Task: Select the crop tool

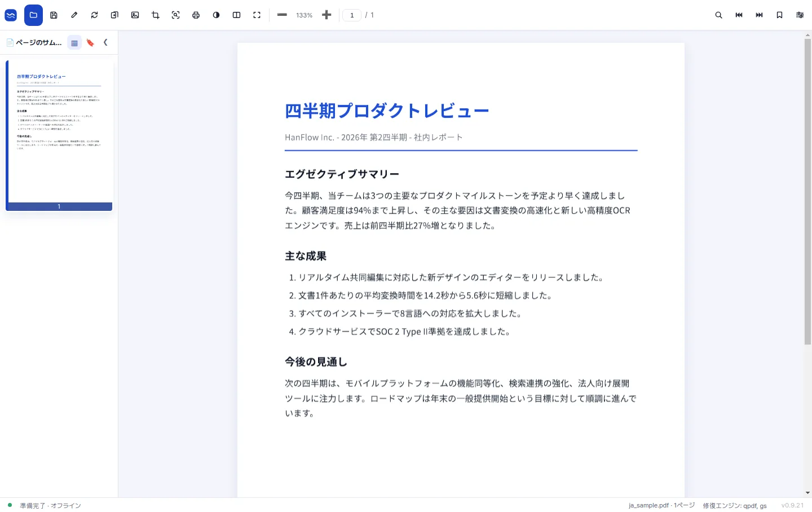Action: [156, 15]
